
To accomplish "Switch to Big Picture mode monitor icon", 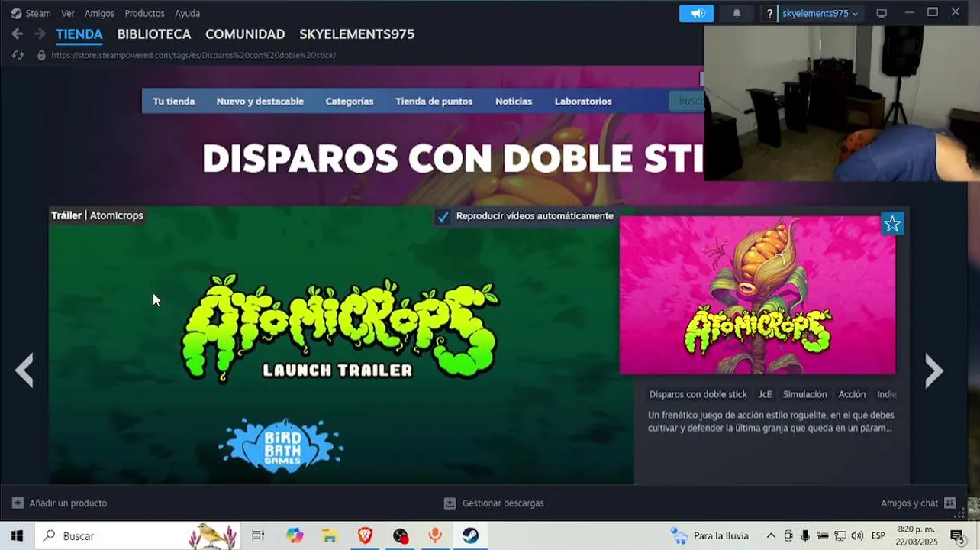I will point(882,13).
